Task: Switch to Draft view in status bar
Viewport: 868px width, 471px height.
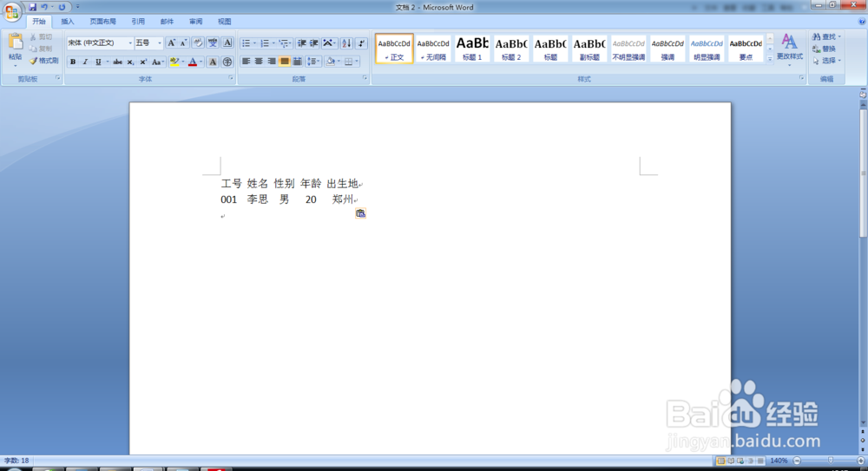Action: click(760, 461)
